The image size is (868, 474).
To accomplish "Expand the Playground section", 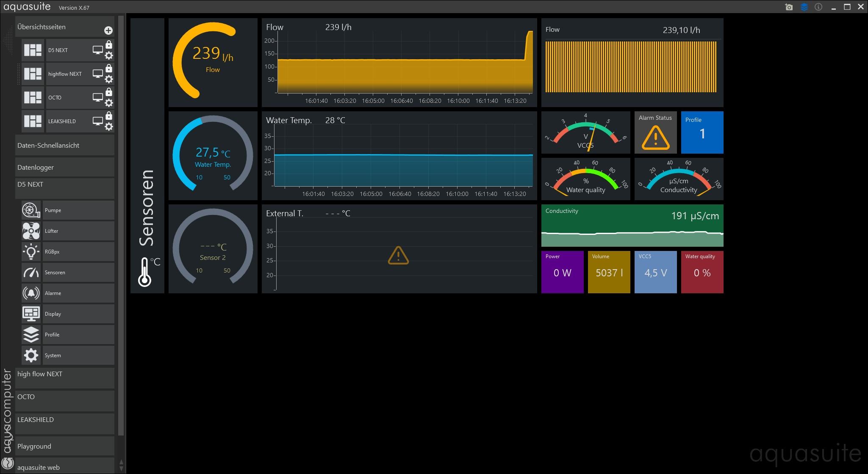I will point(65,446).
